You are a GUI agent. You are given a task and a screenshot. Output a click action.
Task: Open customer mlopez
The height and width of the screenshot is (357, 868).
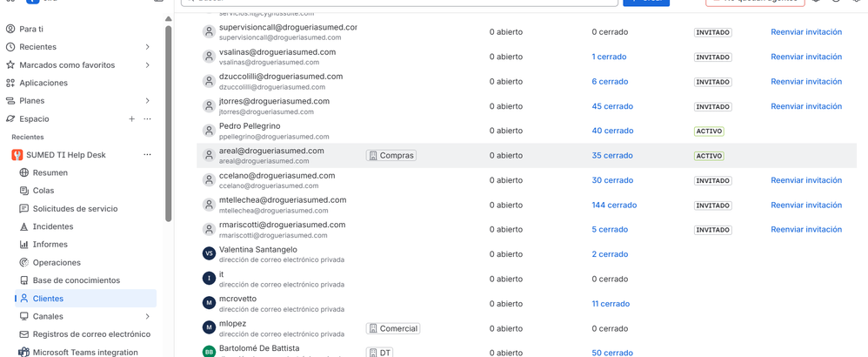point(232,323)
